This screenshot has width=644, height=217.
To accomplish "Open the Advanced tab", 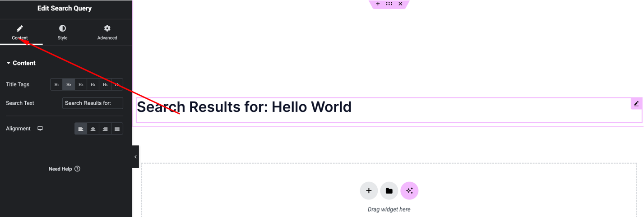I will pyautogui.click(x=107, y=32).
